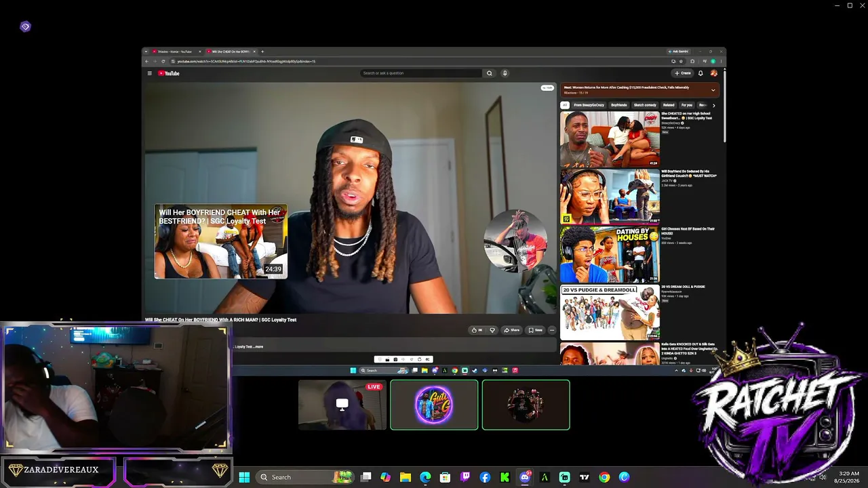This screenshot has height=488, width=868.
Task: Open a new Chrome tab
Action: point(262,52)
